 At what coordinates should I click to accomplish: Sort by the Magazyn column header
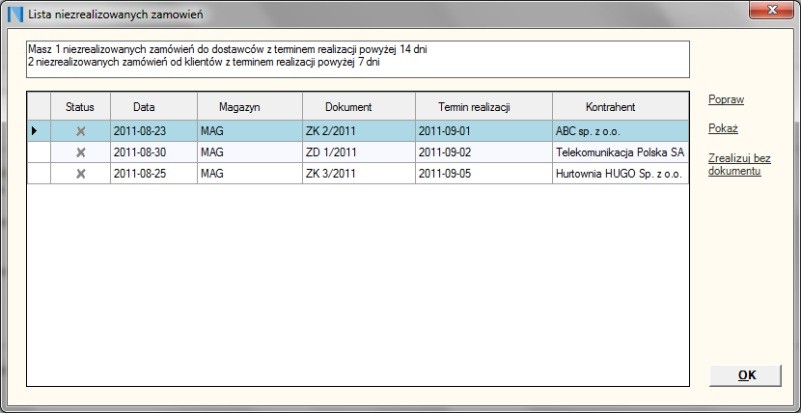tap(238, 106)
